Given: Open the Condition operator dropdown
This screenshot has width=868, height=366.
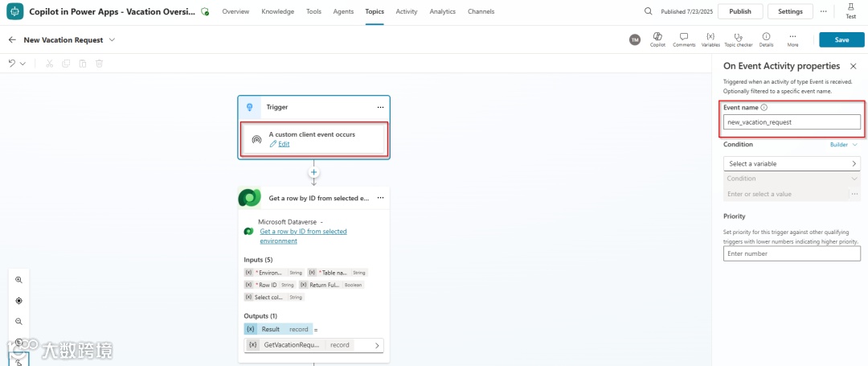Looking at the screenshot, I should click(792, 179).
